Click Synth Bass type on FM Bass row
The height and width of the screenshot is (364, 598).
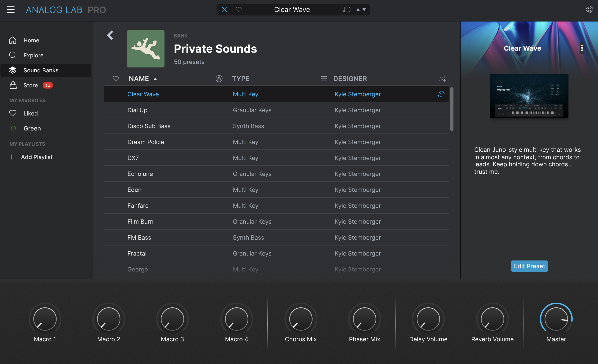click(x=248, y=238)
